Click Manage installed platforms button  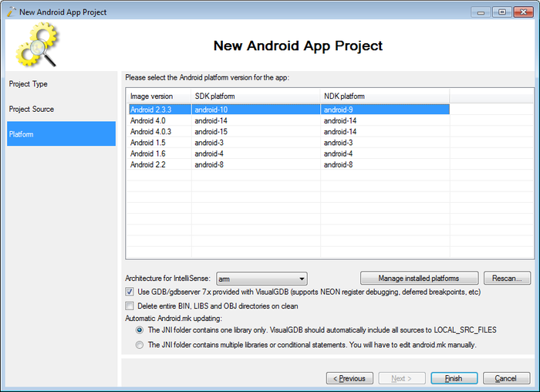pos(419,278)
